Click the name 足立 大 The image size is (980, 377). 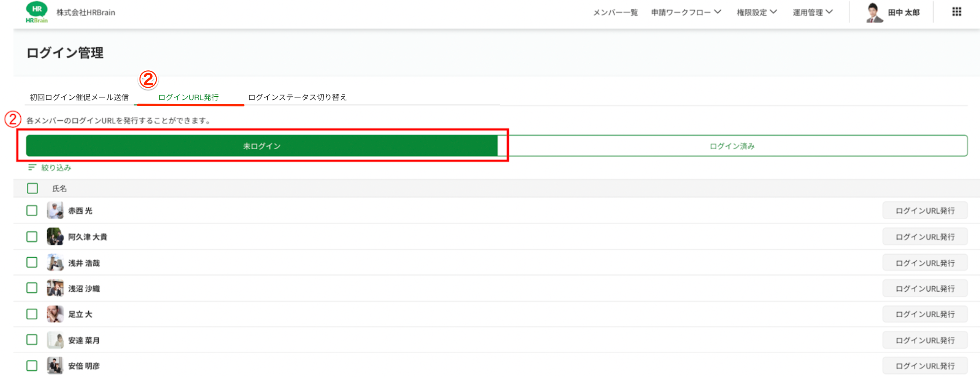(x=80, y=314)
